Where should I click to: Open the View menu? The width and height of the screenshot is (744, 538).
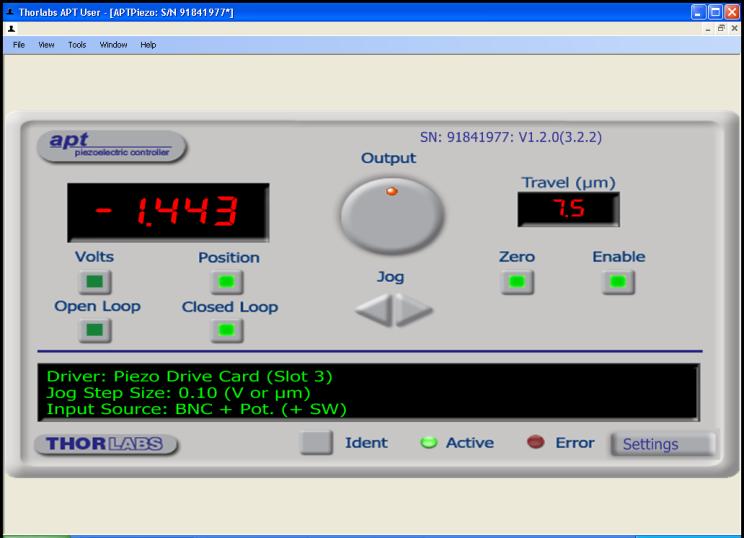[46, 45]
